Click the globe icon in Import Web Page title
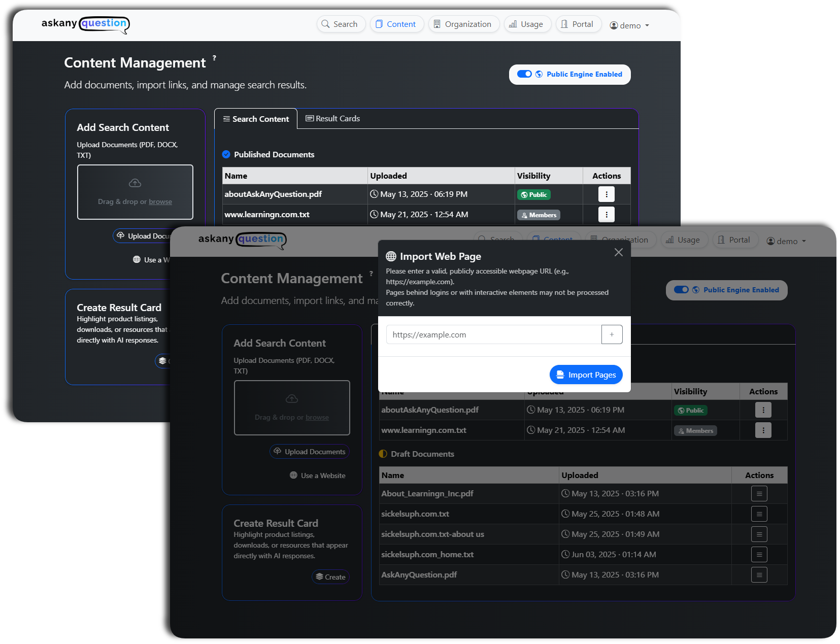Viewport: 840px width, 644px height. [391, 256]
